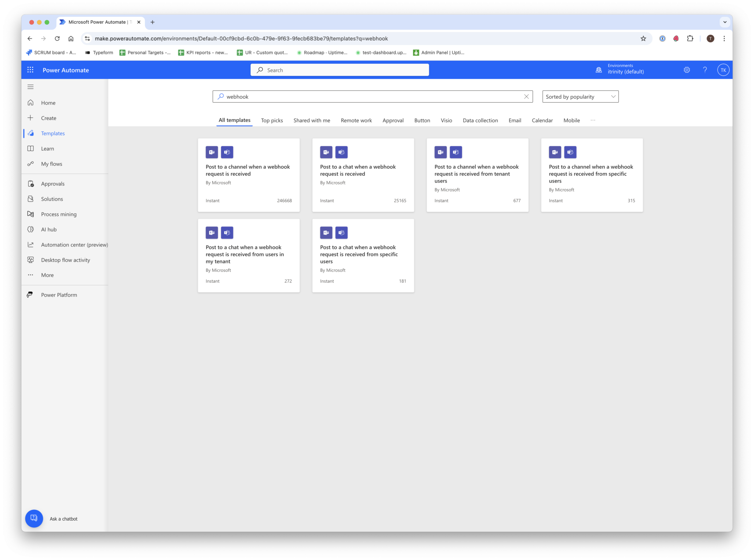Open My flows from the sidebar
Viewport: 754px width, 560px height.
coord(51,164)
